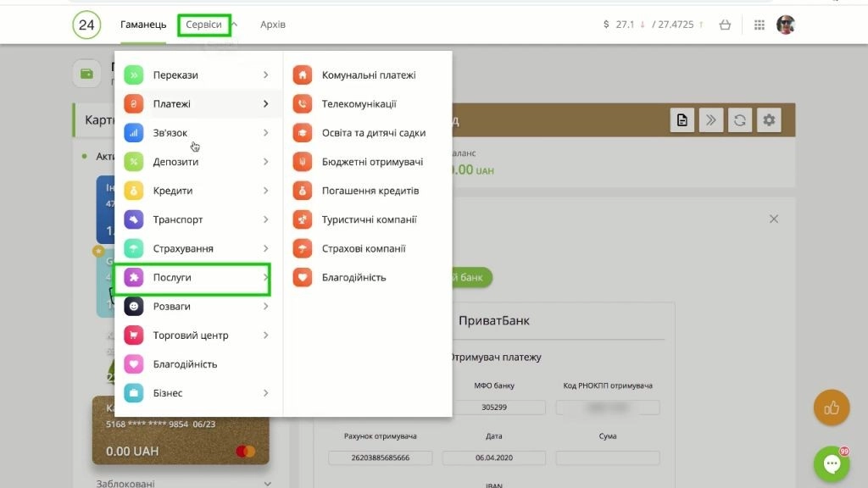Click the wallet icon near page title

(x=87, y=74)
